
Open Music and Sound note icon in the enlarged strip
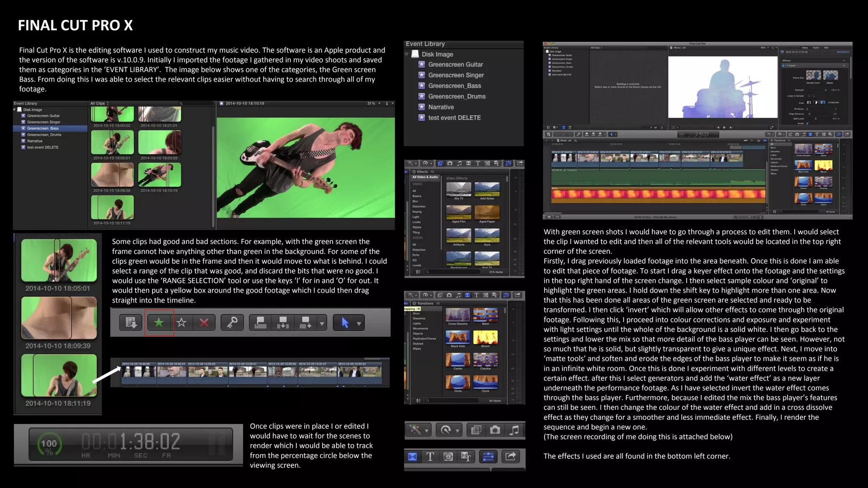click(514, 430)
